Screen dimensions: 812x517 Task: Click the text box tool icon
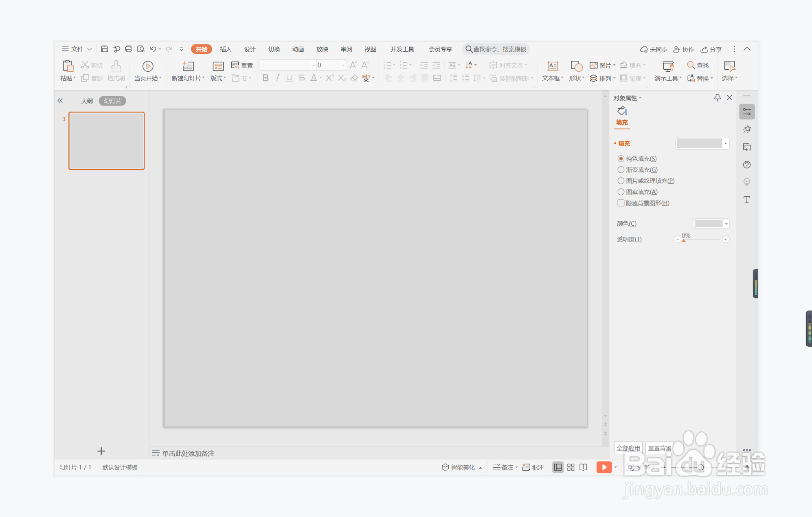point(553,66)
